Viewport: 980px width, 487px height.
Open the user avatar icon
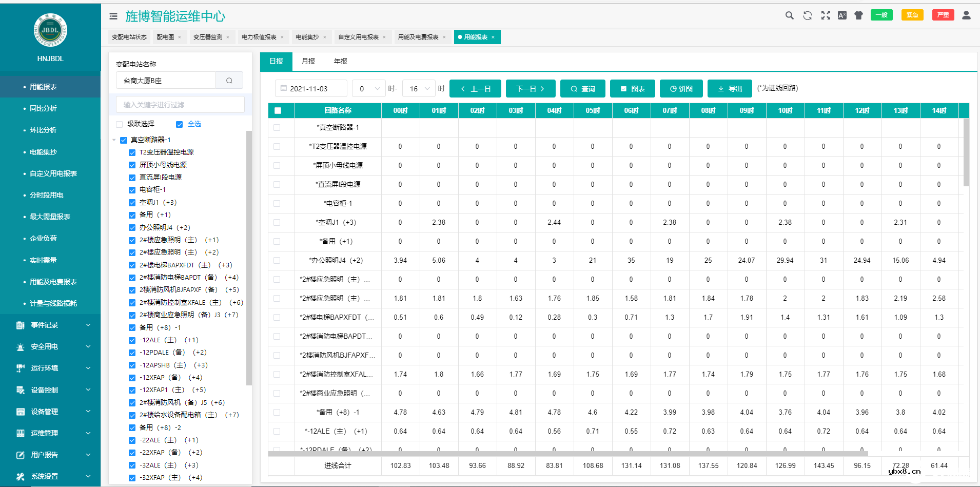coord(967,15)
